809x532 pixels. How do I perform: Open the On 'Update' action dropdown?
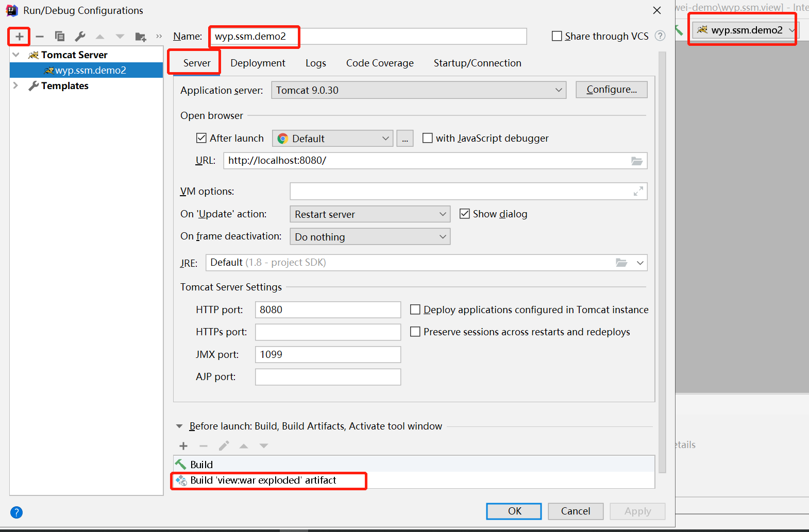click(x=370, y=214)
